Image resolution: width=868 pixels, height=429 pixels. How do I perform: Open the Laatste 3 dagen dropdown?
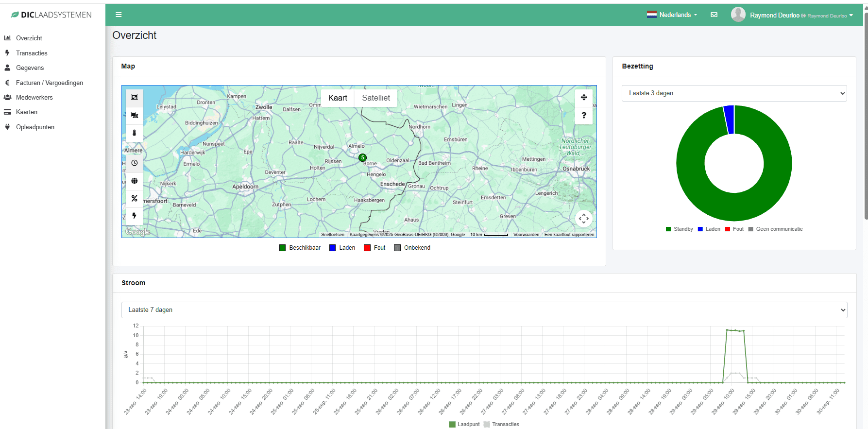pyautogui.click(x=734, y=93)
